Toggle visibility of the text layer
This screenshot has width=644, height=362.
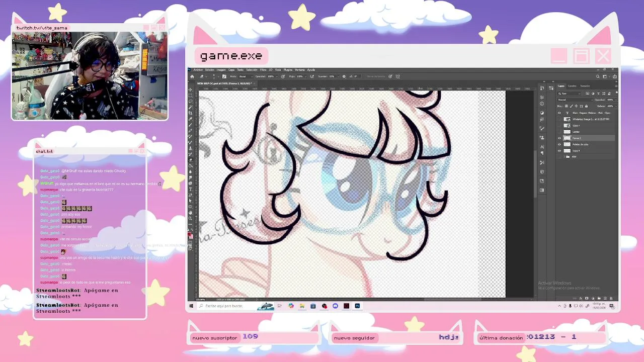pyautogui.click(x=559, y=113)
